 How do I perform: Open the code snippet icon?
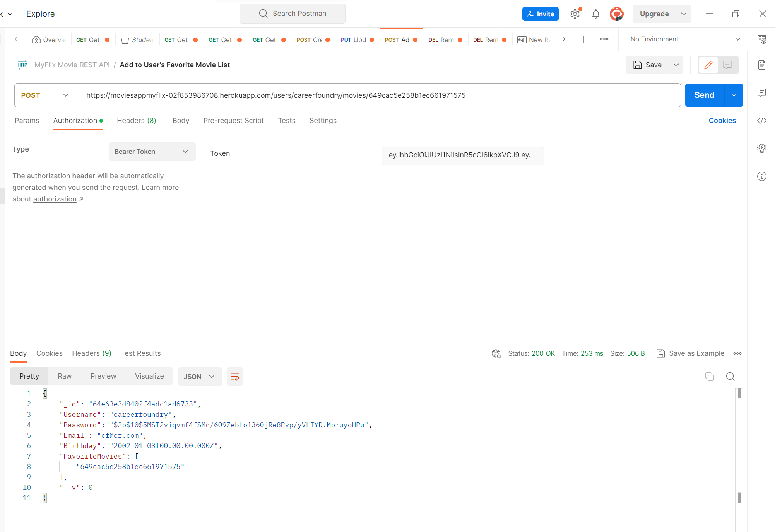(x=762, y=121)
